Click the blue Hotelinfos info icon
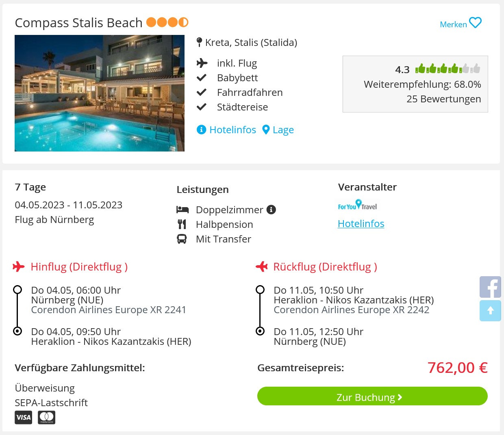This screenshot has height=435, width=504. tap(201, 130)
